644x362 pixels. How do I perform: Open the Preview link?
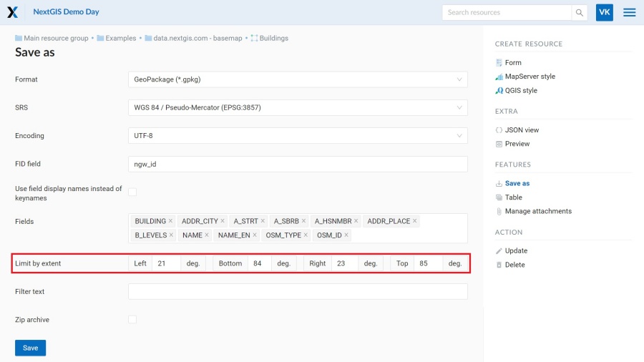pyautogui.click(x=517, y=144)
